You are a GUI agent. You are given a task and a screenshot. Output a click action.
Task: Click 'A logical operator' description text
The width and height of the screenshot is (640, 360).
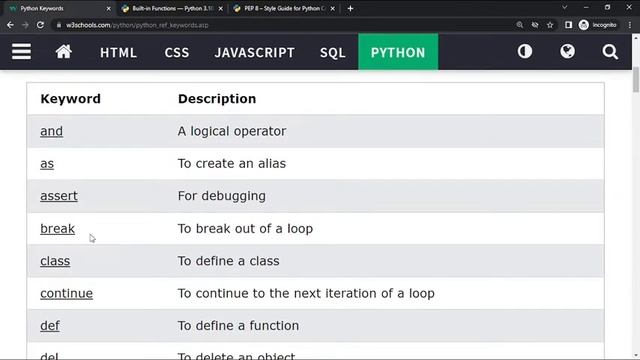pyautogui.click(x=232, y=131)
